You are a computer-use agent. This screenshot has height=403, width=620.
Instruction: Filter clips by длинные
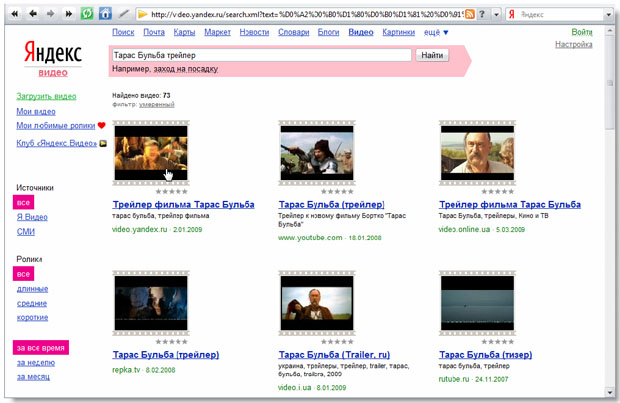point(32,289)
